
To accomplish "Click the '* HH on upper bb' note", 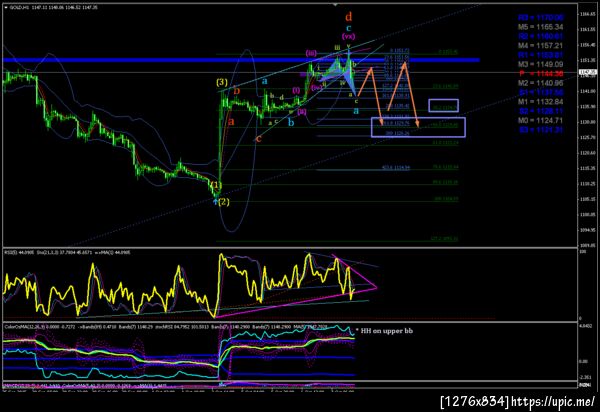I will click(384, 331).
